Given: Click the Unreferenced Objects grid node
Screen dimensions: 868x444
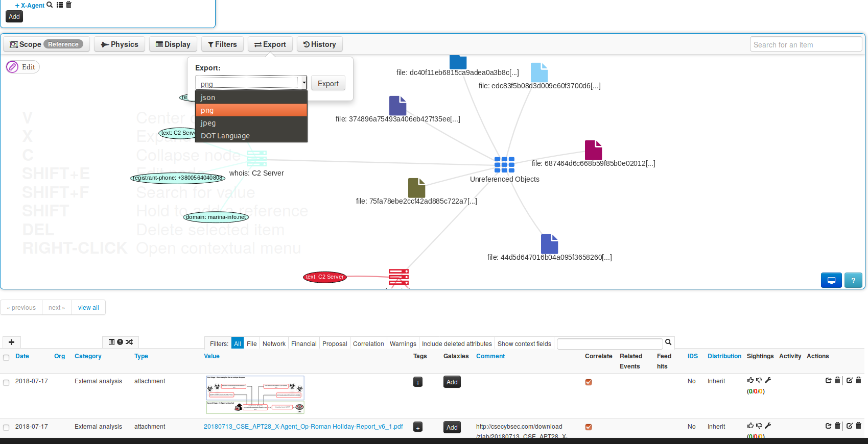Looking at the screenshot, I should click(504, 164).
